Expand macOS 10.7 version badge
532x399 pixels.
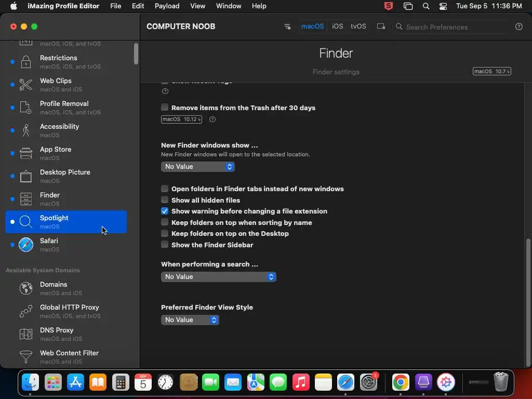[492, 71]
